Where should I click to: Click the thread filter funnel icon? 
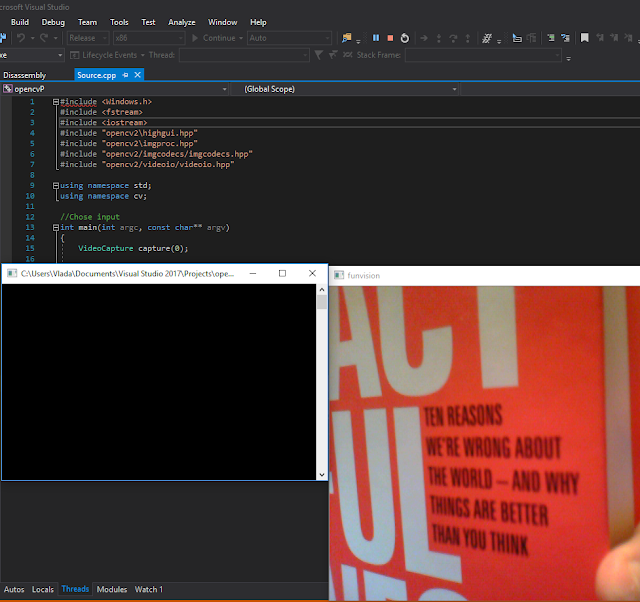click(x=319, y=55)
